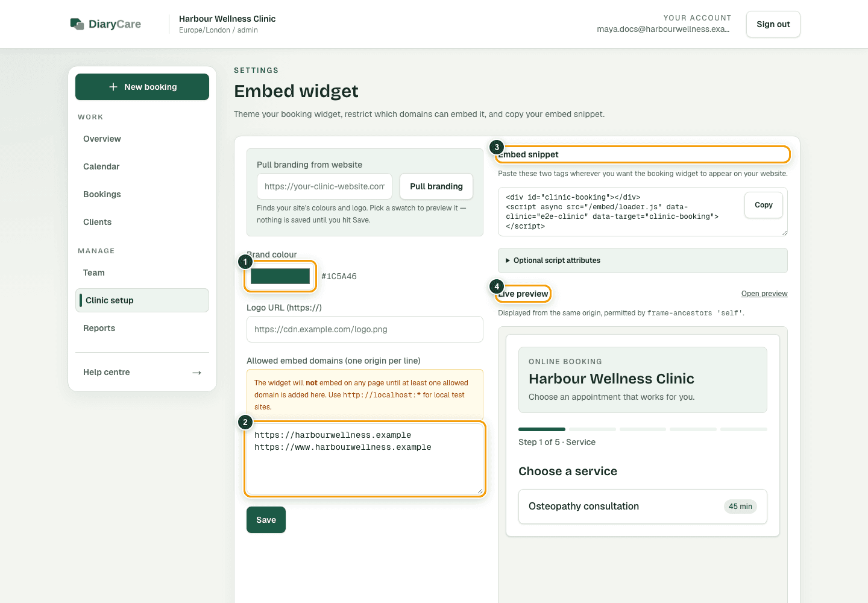Select Clients in the sidebar
This screenshot has width=868, height=603.
142,222
